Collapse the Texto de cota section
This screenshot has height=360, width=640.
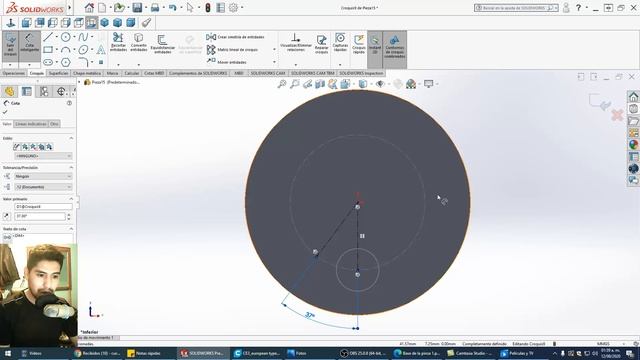(71, 229)
